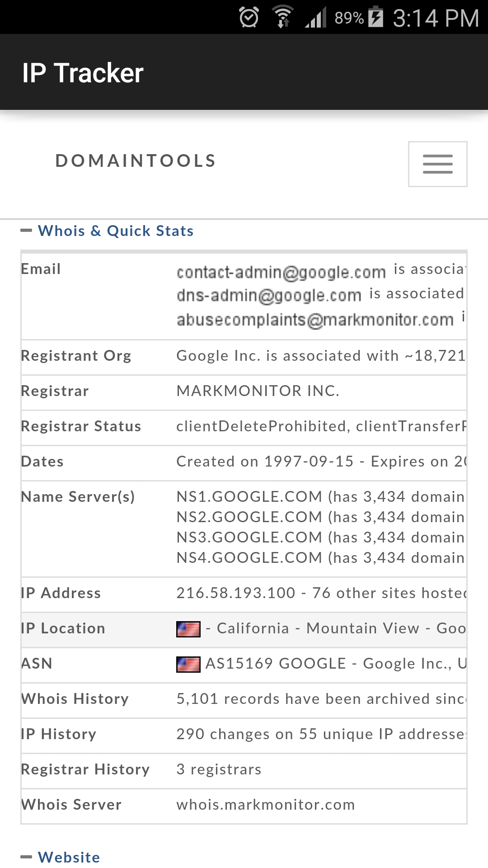This screenshot has height=868, width=488.
Task: Tap the alarm clock status icon
Action: 249,18
